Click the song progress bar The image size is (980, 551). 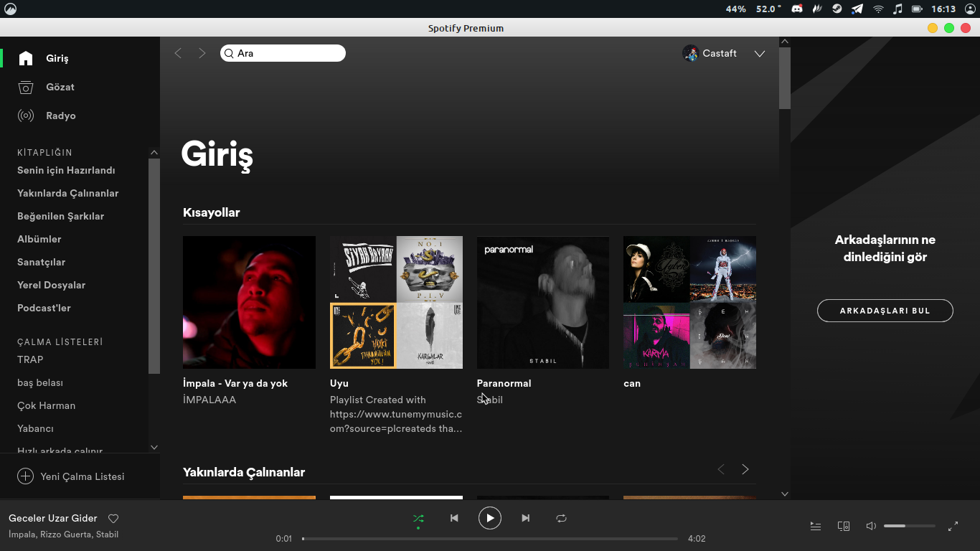tap(490, 538)
